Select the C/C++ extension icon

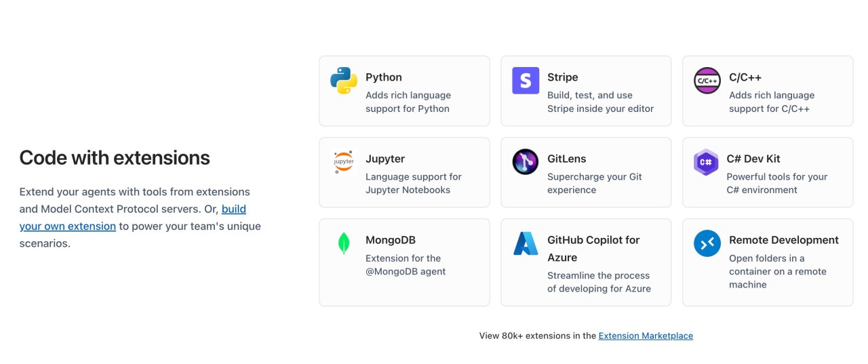(x=707, y=81)
